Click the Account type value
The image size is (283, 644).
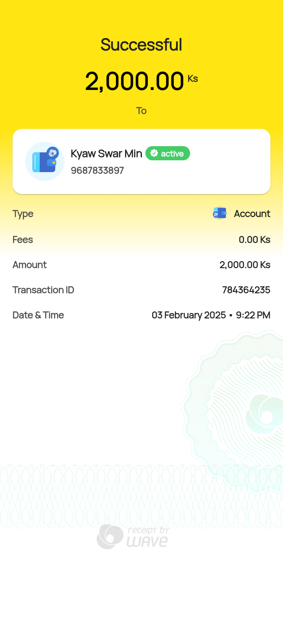point(252,214)
